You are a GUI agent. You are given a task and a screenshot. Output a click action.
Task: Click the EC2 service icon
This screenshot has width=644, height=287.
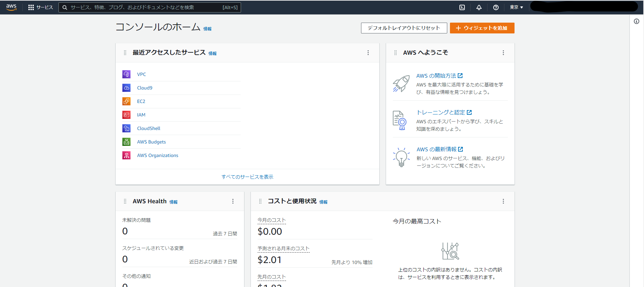click(126, 101)
